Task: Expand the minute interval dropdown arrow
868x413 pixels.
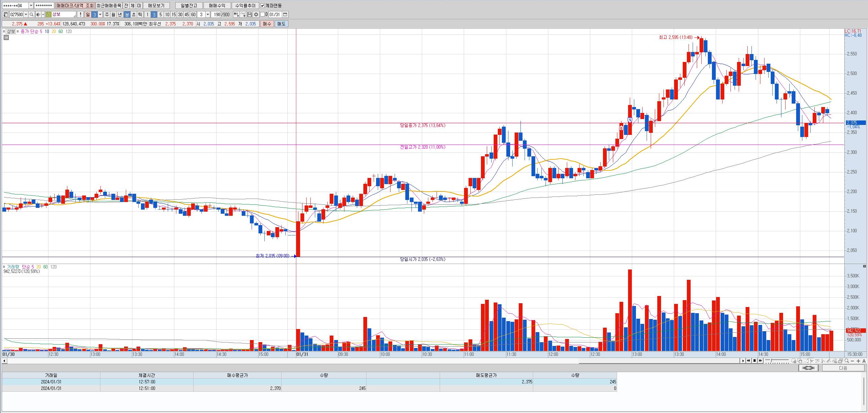Action: click(208, 14)
